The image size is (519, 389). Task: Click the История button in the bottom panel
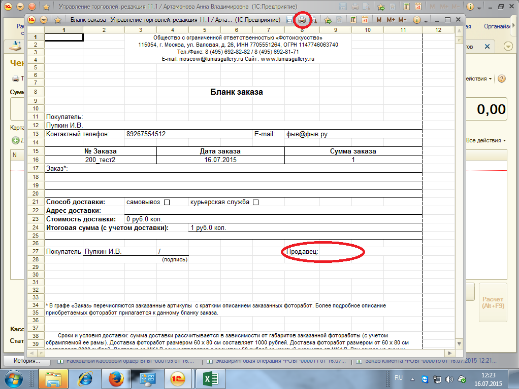click(27, 361)
